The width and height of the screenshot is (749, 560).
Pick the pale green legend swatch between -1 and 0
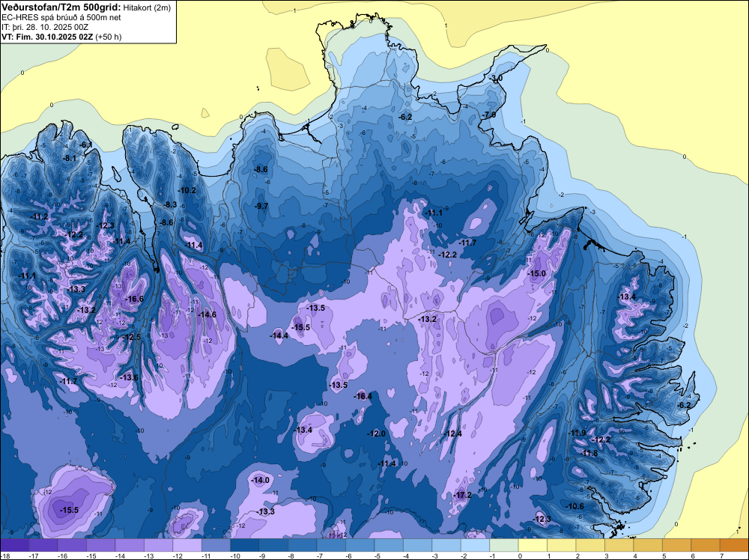coord(504,545)
